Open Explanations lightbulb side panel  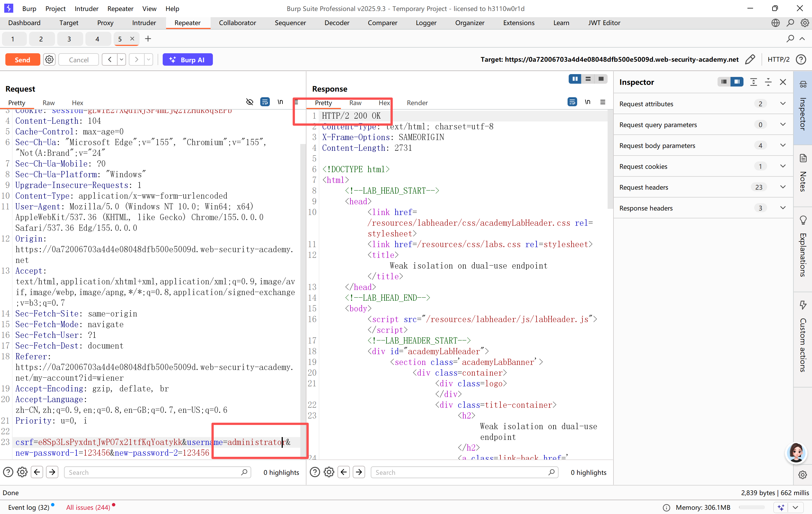[x=803, y=220]
